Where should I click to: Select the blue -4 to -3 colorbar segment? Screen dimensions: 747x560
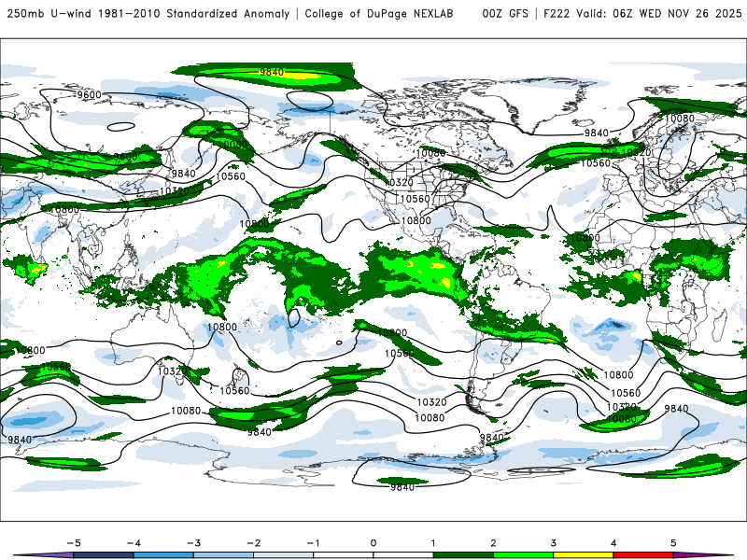click(x=162, y=555)
